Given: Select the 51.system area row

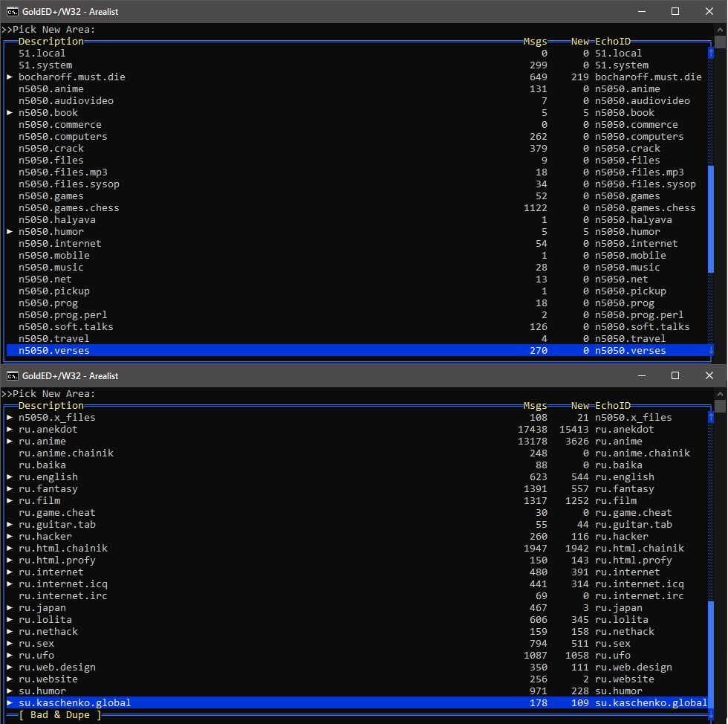Looking at the screenshot, I should [x=357, y=65].
